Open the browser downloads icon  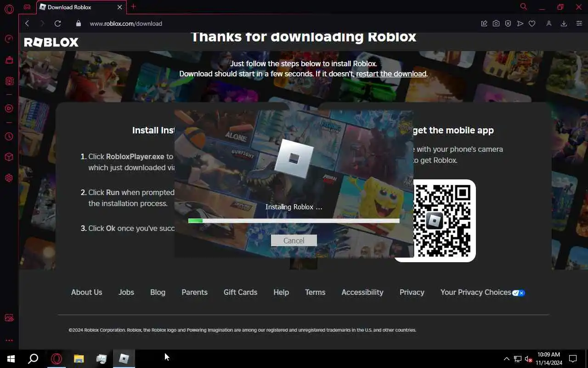(564, 23)
